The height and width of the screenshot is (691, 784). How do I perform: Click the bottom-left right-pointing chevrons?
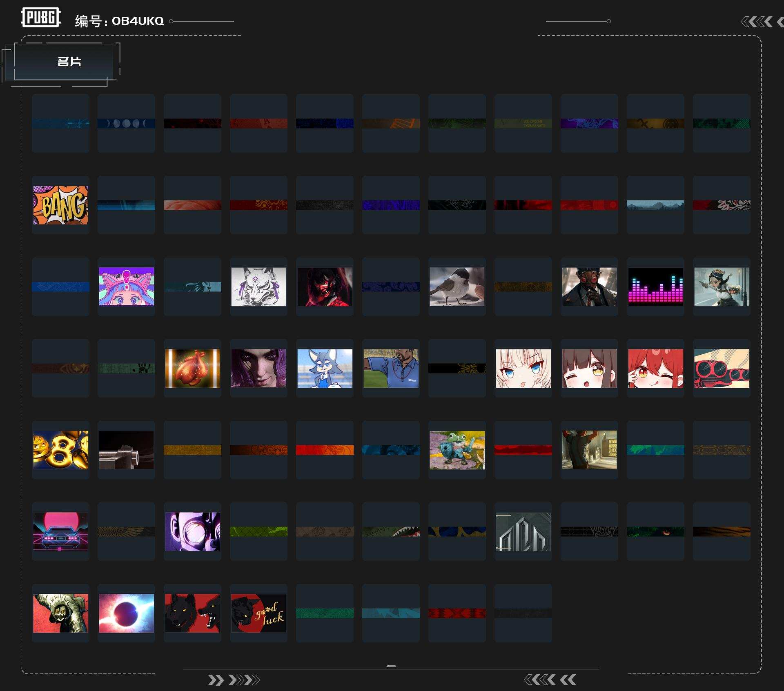click(233, 680)
